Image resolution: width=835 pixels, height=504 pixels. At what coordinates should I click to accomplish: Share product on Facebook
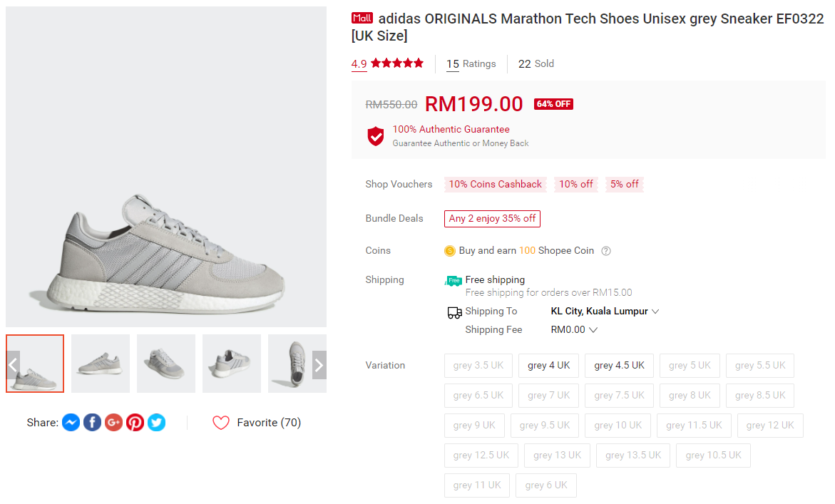pyautogui.click(x=92, y=423)
